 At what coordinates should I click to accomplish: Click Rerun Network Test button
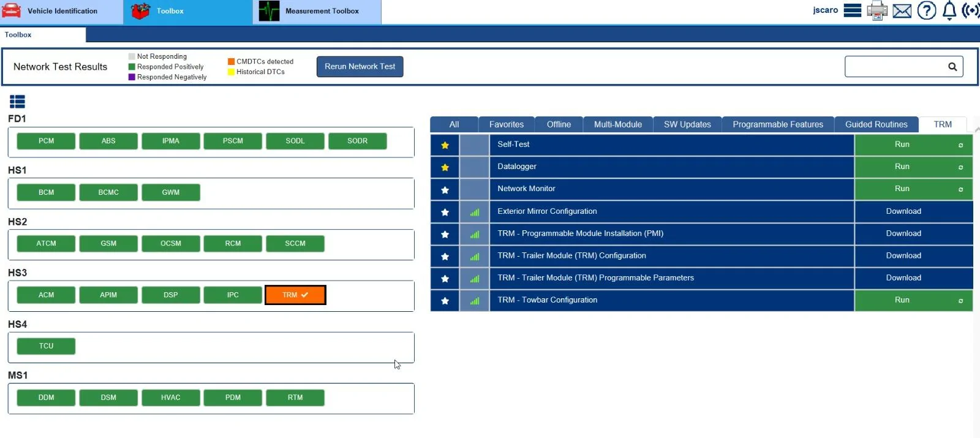point(360,67)
